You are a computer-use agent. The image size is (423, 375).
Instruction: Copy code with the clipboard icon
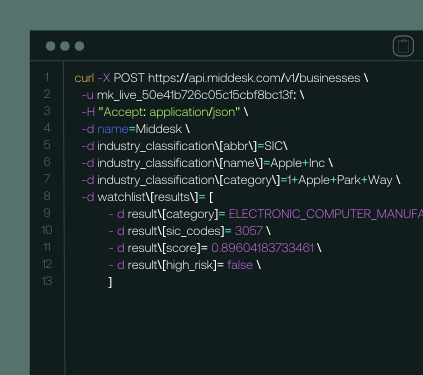[403, 46]
